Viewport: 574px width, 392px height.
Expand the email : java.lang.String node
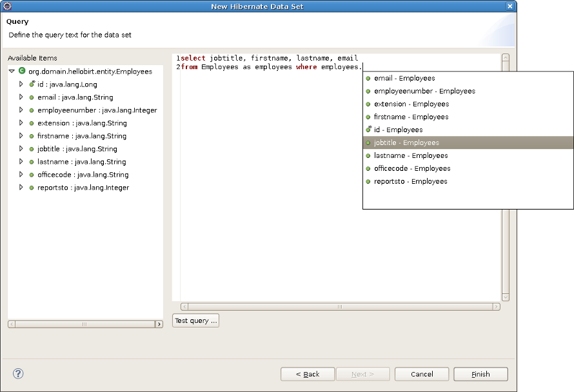[20, 97]
